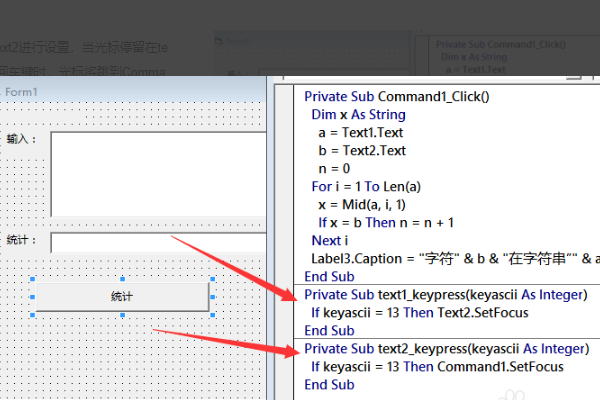
Task: Click the top-right resize handle of 统计 button
Action: (212, 279)
